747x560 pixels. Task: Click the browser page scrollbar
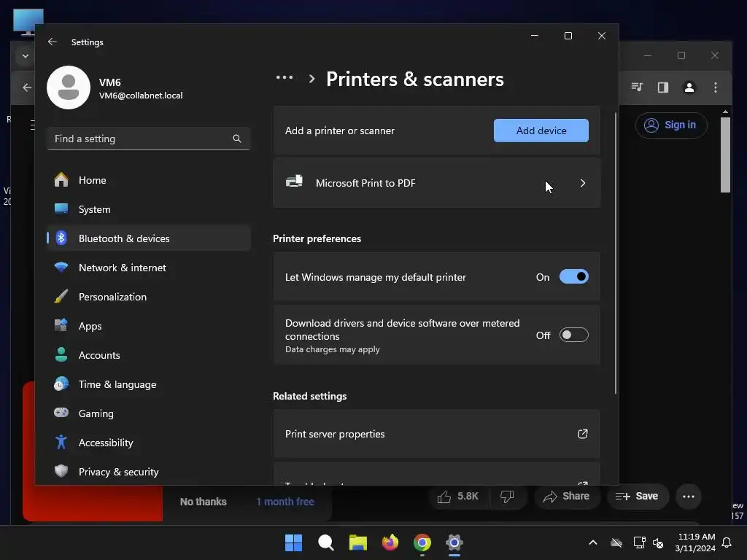(x=725, y=155)
